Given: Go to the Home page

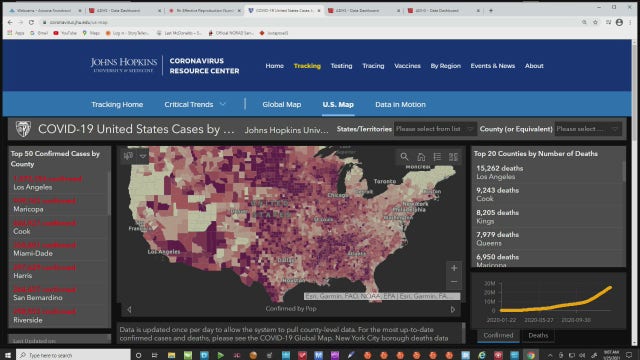Looking at the screenshot, I should pos(275,66).
